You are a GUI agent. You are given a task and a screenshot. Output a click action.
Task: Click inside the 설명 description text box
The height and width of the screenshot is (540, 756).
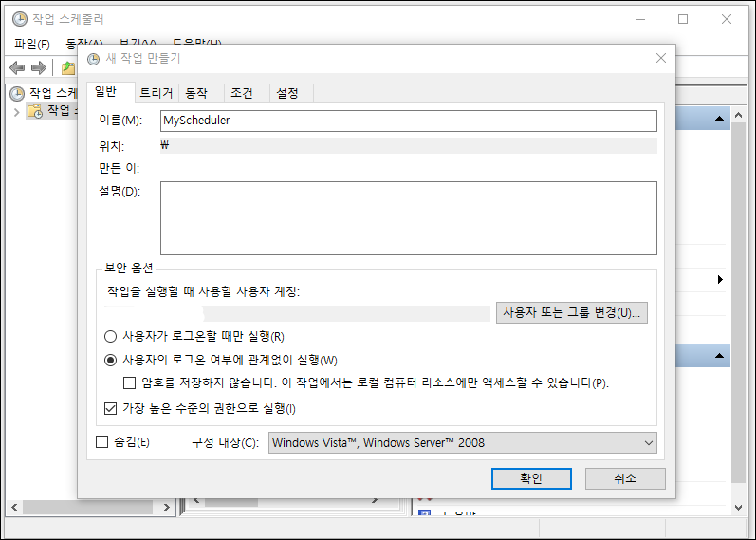[408, 218]
